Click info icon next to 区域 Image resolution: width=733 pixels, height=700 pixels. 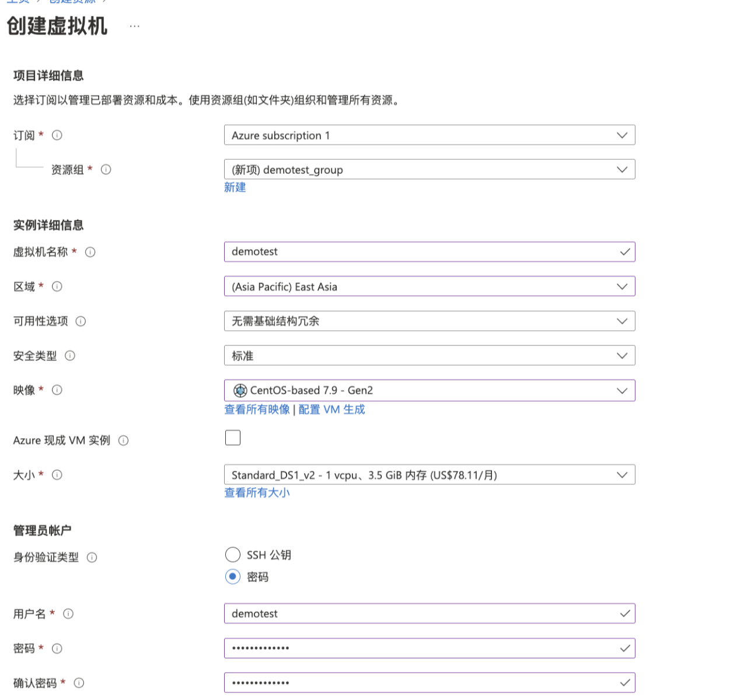(x=57, y=286)
